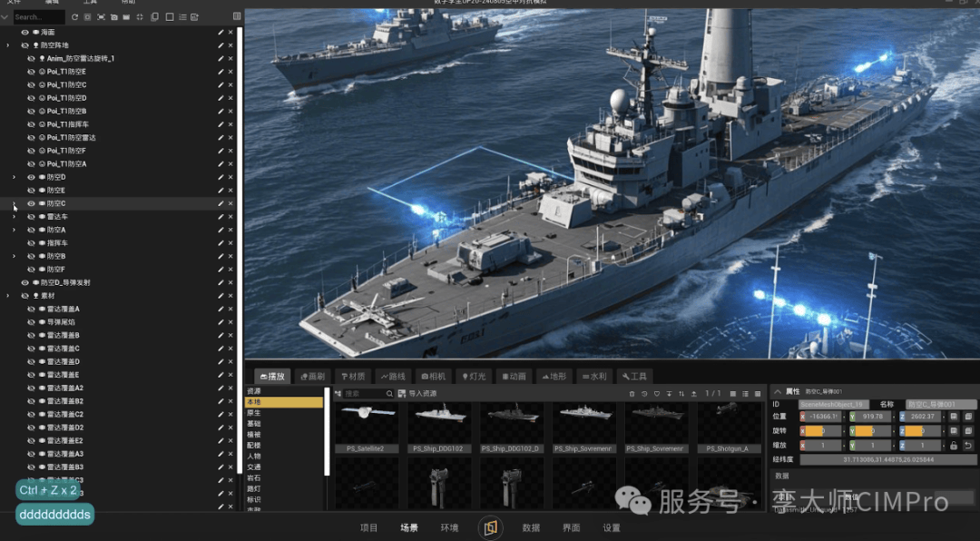Expand the 素材 group arrow

click(x=8, y=296)
